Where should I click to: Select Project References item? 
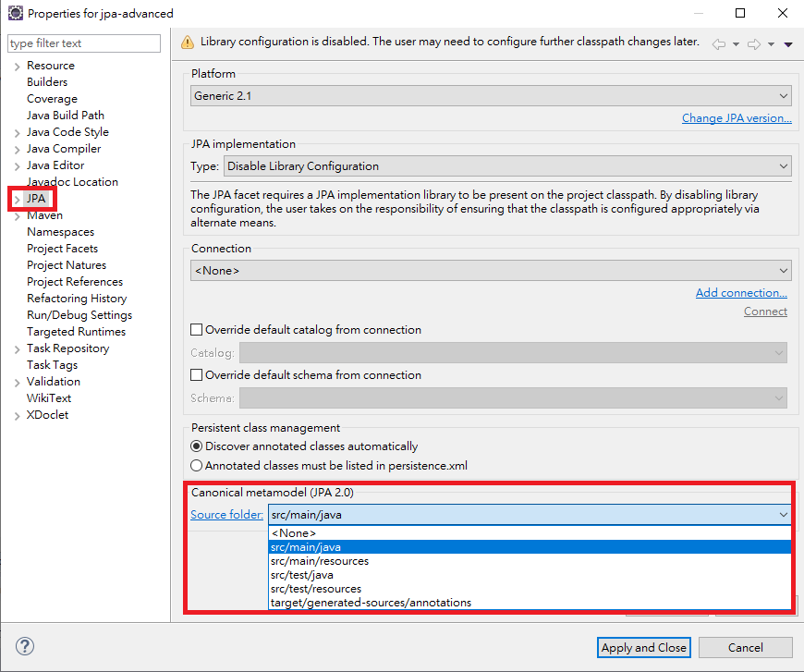75,282
